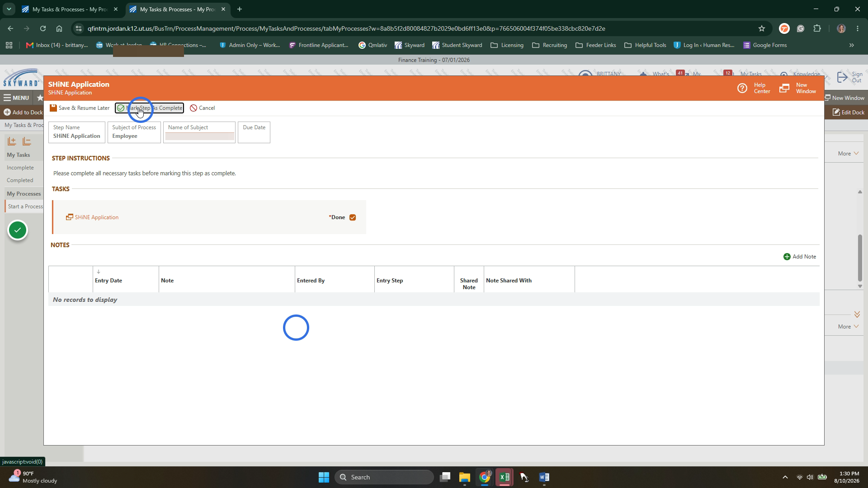Bookmark this page with star icon

pos(762,28)
